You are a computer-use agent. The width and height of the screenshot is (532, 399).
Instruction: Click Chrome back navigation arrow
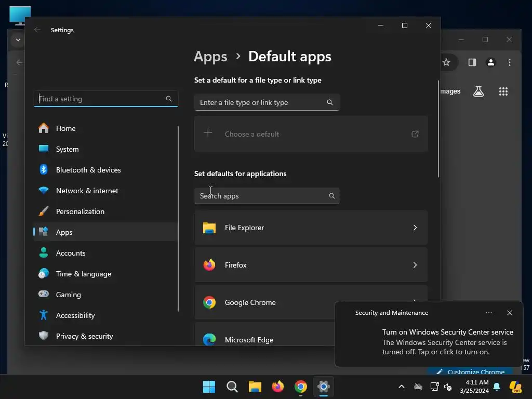coord(19,62)
